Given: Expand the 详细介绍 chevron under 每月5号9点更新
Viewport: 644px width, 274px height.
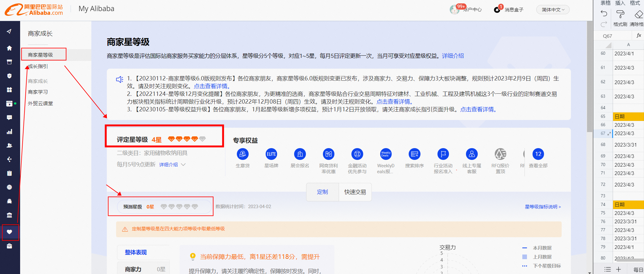Looking at the screenshot, I should [183, 165].
